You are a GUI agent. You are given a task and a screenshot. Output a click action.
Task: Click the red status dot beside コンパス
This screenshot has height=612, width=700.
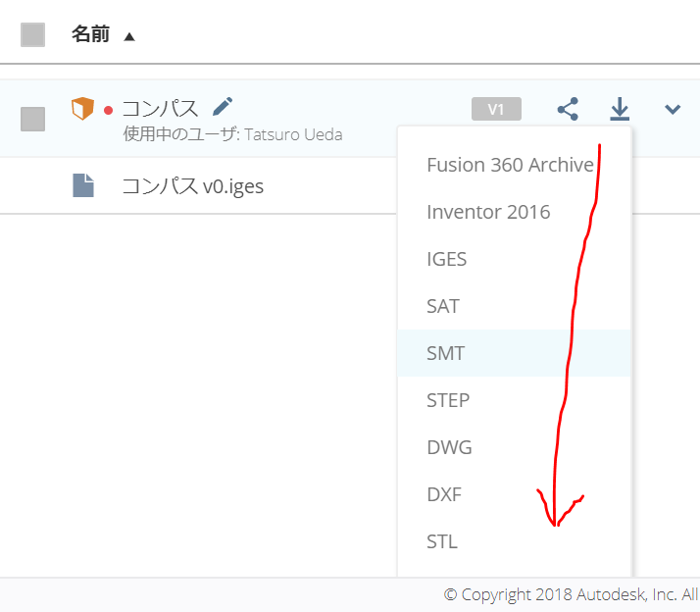[108, 111]
